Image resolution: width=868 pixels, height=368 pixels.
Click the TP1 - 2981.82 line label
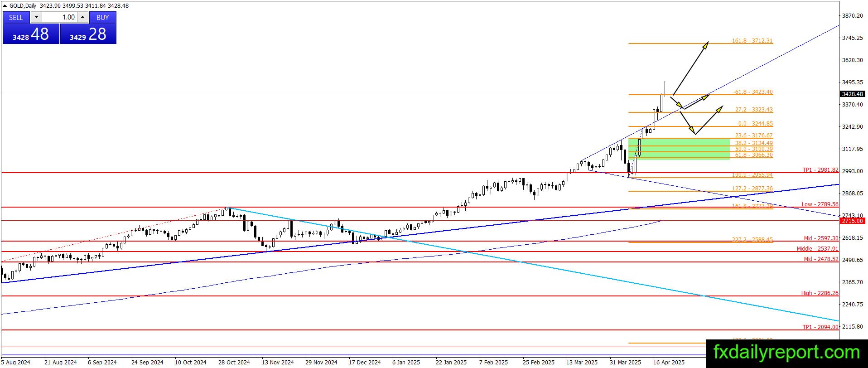[820, 170]
